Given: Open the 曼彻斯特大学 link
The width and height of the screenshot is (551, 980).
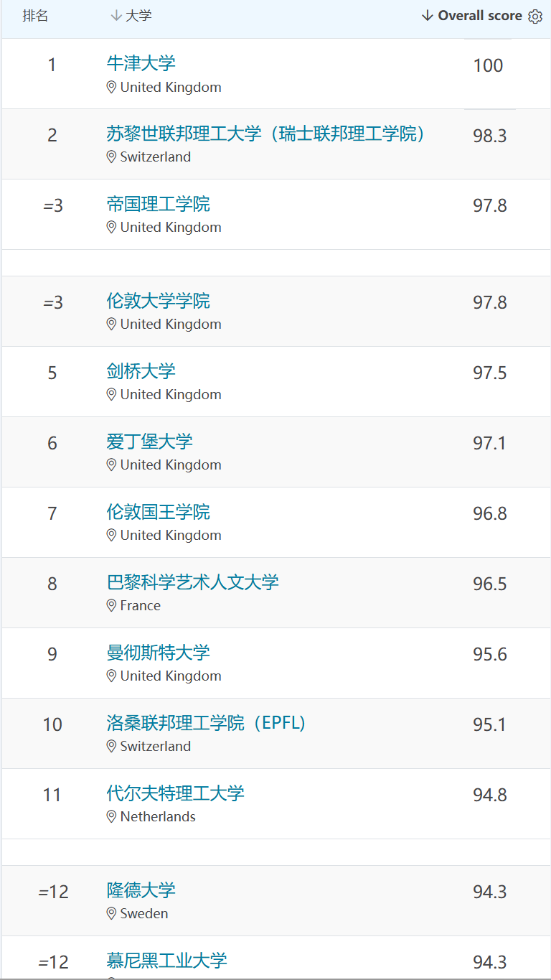Looking at the screenshot, I should (x=158, y=653).
